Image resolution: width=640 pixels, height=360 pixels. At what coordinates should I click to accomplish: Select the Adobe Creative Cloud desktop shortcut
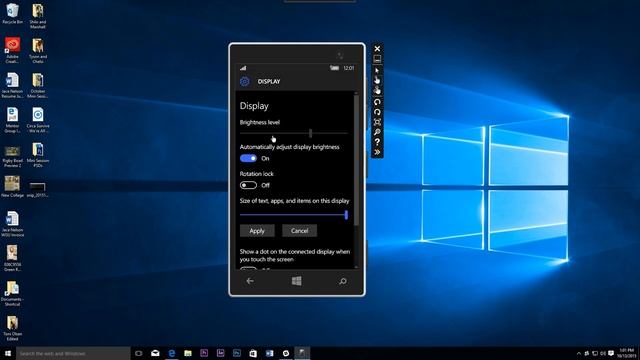(x=12, y=51)
